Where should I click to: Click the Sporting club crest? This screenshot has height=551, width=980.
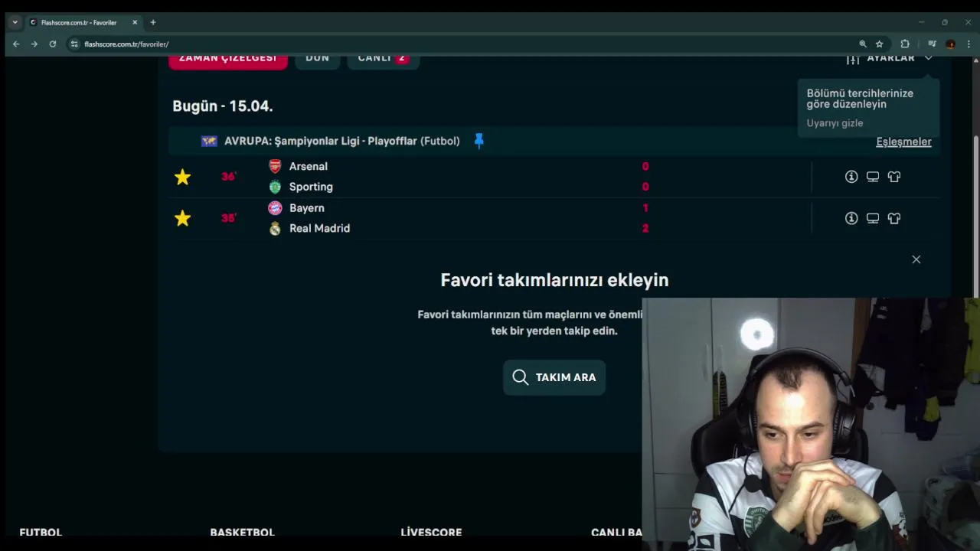pos(275,187)
